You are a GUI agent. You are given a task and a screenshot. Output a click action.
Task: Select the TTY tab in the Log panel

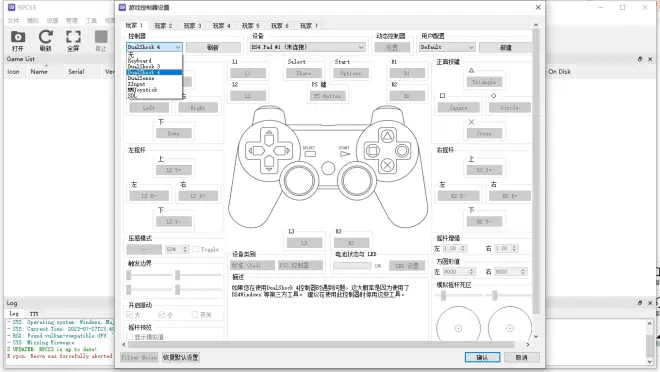[34, 314]
